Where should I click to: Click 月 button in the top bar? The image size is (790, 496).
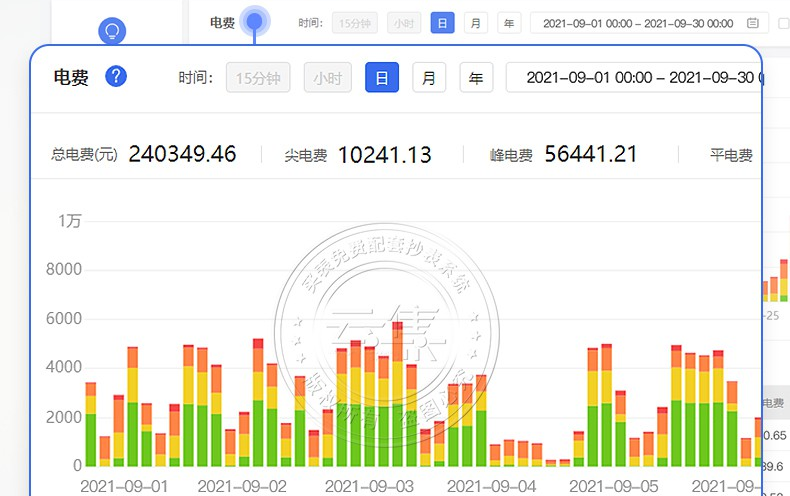[x=476, y=23]
